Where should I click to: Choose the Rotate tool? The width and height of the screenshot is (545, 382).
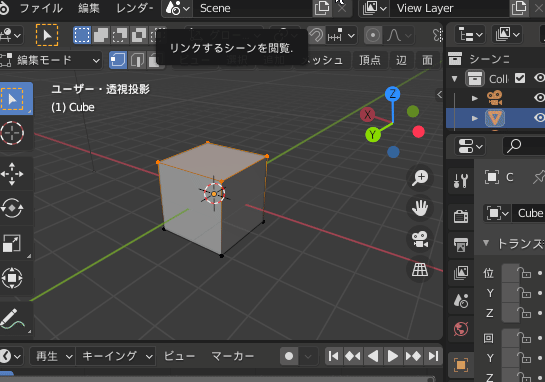[12, 208]
